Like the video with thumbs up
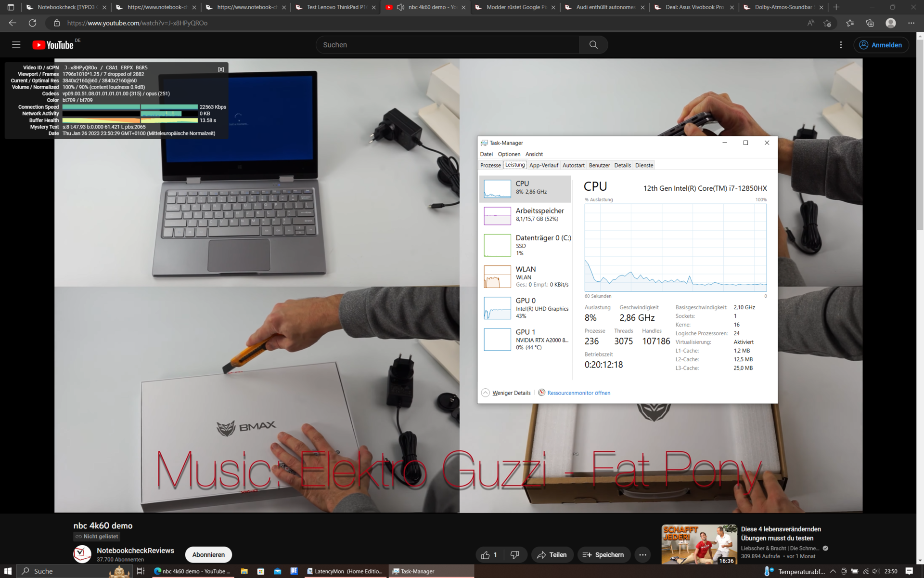Screen dimensions: 924x578 click(489, 555)
